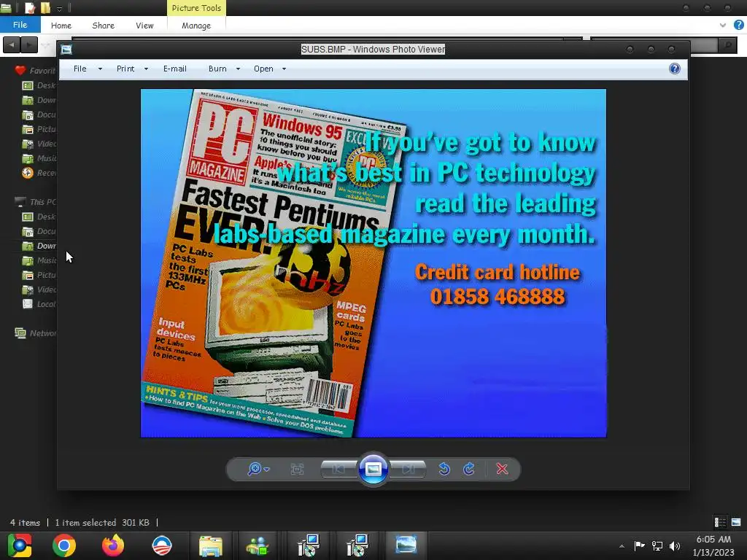Viewport: 747px width, 560px height.
Task: Select Pictures under This PC
Action: pos(39,275)
